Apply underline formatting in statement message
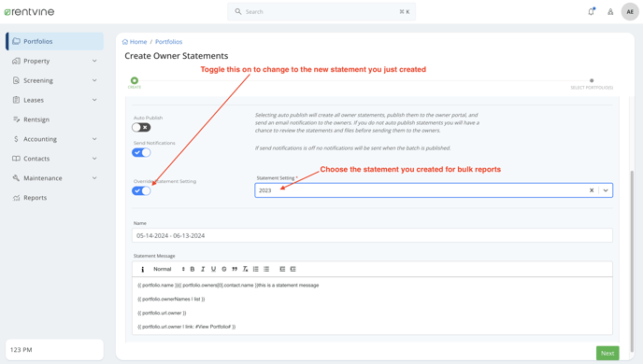Image resolution: width=643 pixels, height=364 pixels. click(213, 269)
